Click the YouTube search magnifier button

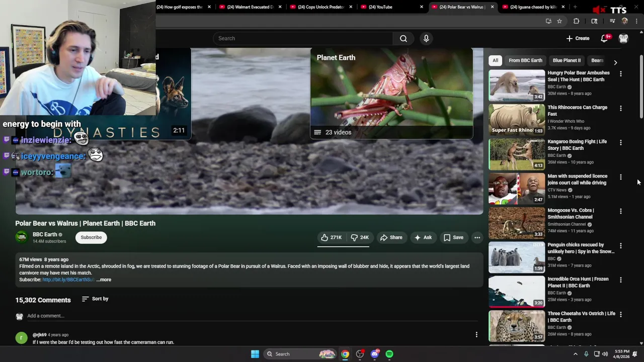(404, 38)
